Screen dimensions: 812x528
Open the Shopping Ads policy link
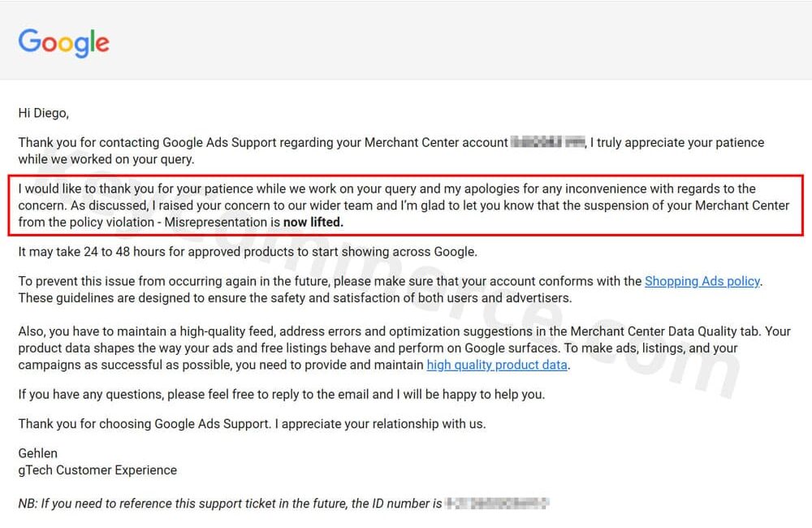(702, 281)
